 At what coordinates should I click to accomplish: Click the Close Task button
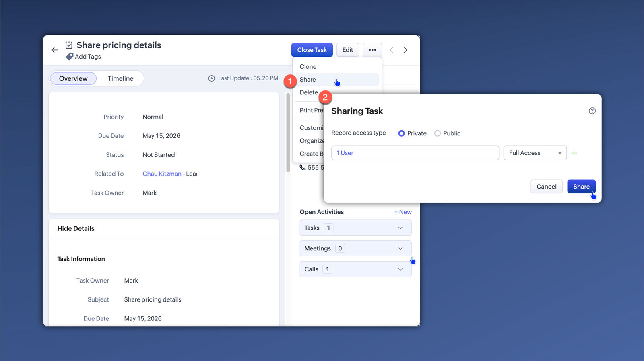312,50
